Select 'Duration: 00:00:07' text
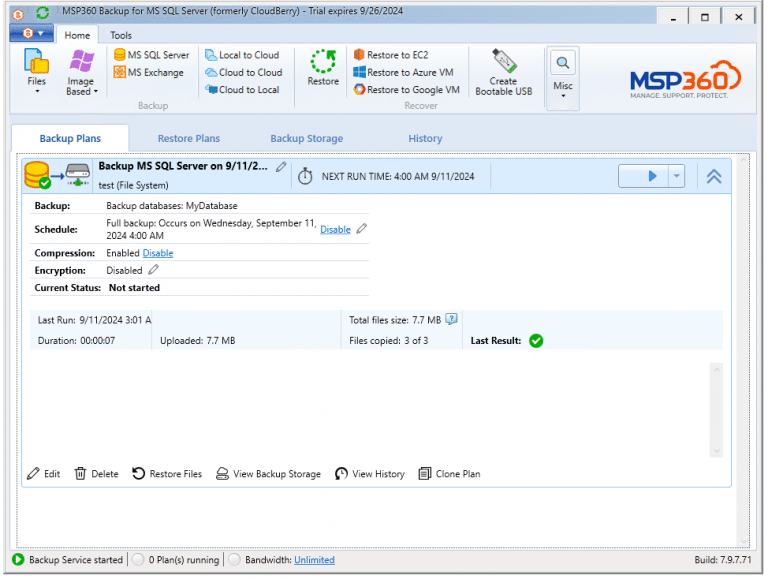Screen dimensions: 768x579 (x=76, y=340)
